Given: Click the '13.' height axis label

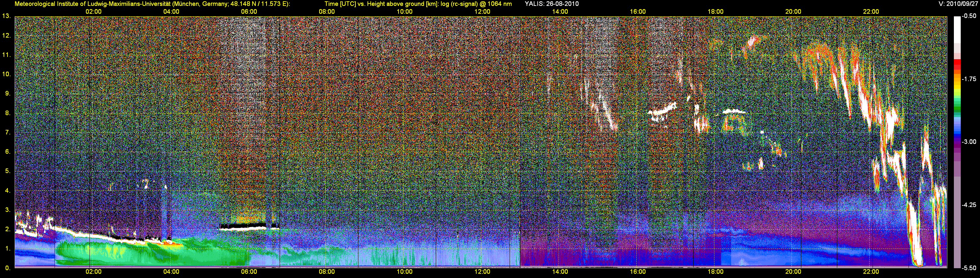Looking at the screenshot, I should point(6,16).
